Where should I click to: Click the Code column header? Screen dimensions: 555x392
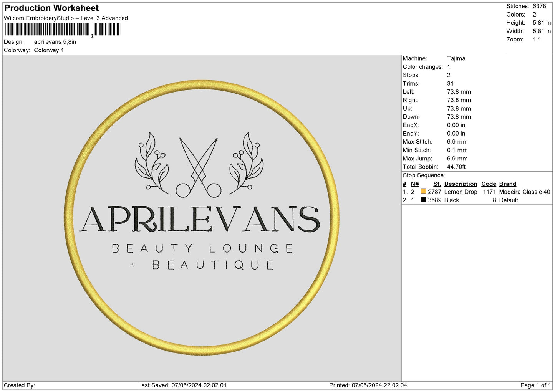click(489, 184)
